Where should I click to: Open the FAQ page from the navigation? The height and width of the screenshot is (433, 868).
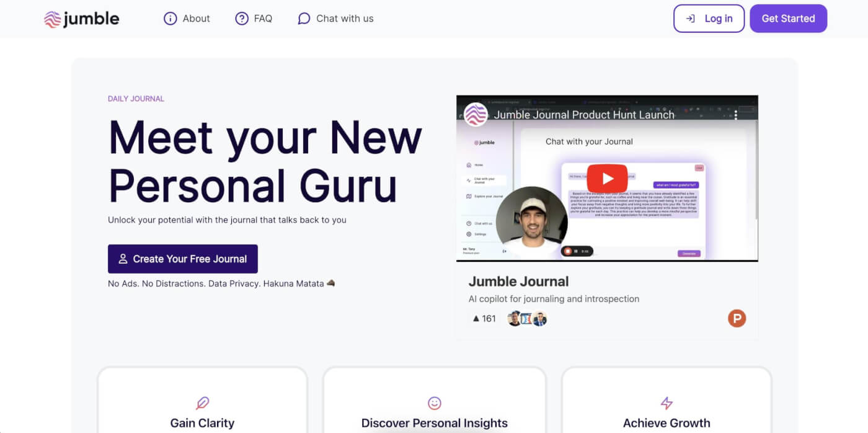(x=254, y=19)
